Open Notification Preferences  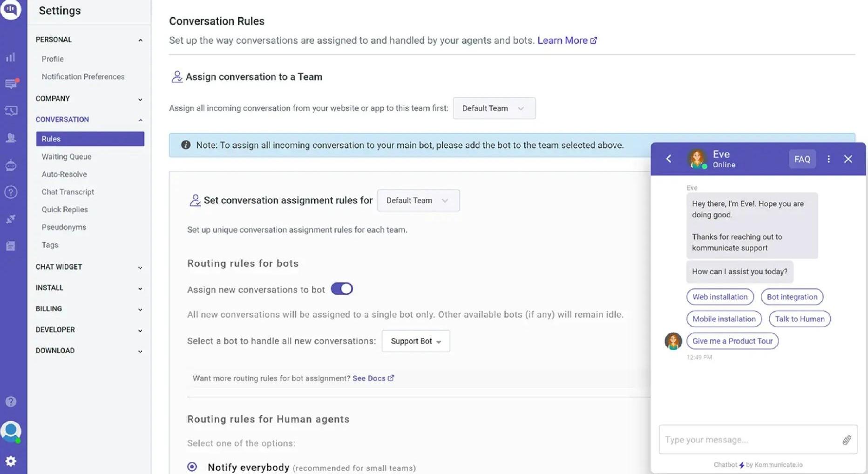[83, 77]
